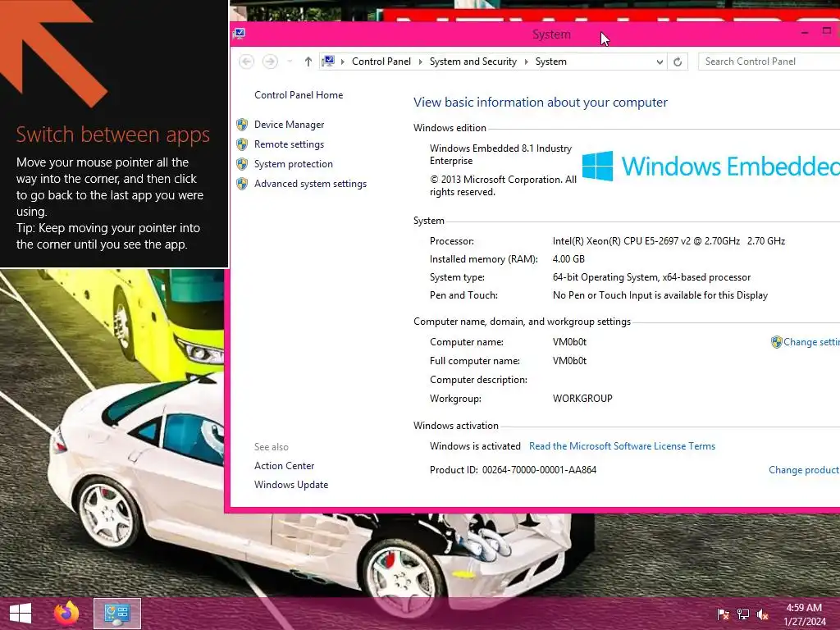The height and width of the screenshot is (630, 840).
Task: Expand the chevron before Control Panel breadcrumb
Action: (x=343, y=62)
